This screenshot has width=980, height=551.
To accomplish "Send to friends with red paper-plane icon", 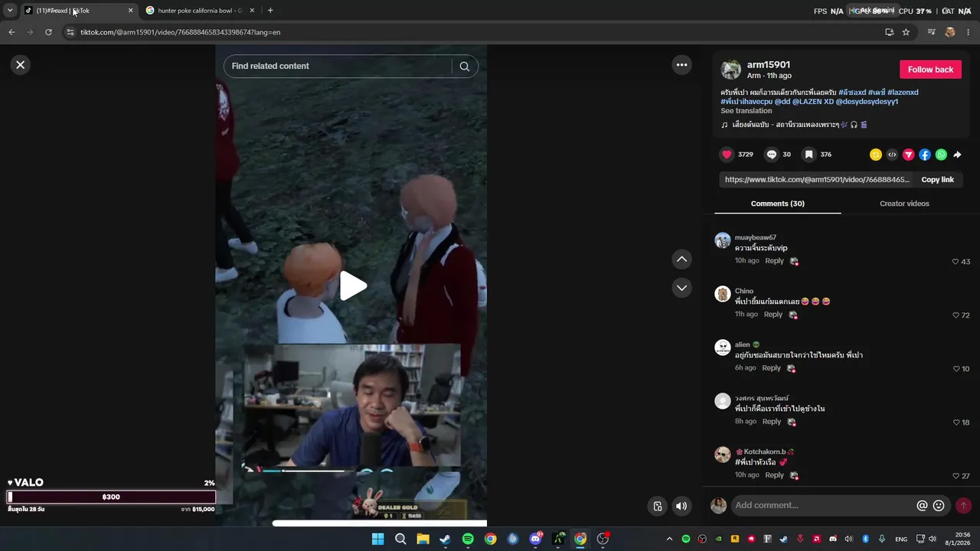I will [909, 155].
